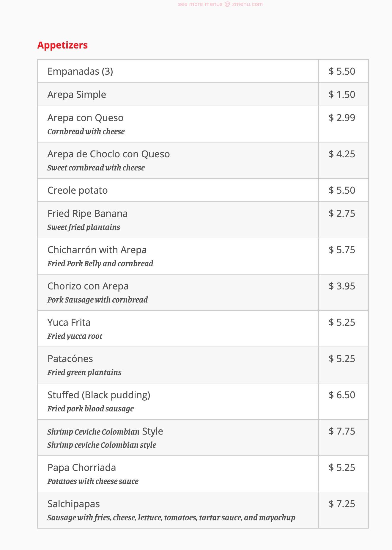Click the Yuca Frita item name
The height and width of the screenshot is (550, 392).
pyautogui.click(x=69, y=322)
